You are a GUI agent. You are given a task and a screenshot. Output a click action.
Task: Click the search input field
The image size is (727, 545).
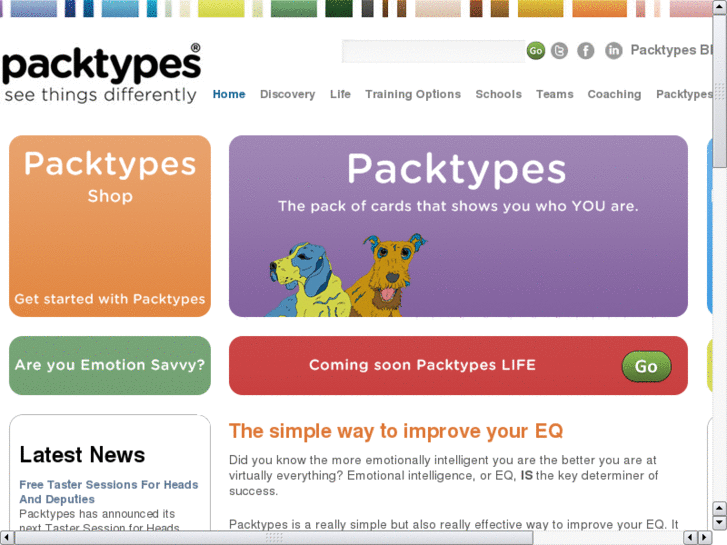click(x=433, y=51)
